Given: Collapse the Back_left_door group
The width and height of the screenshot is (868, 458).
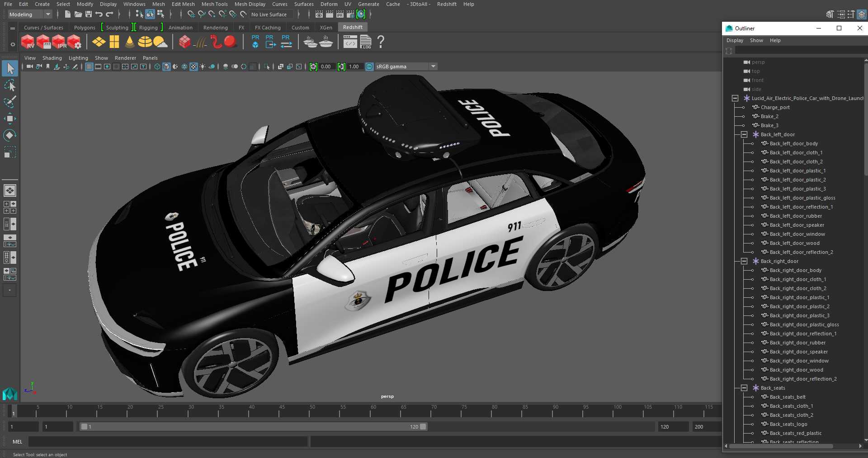Looking at the screenshot, I should pyautogui.click(x=744, y=134).
